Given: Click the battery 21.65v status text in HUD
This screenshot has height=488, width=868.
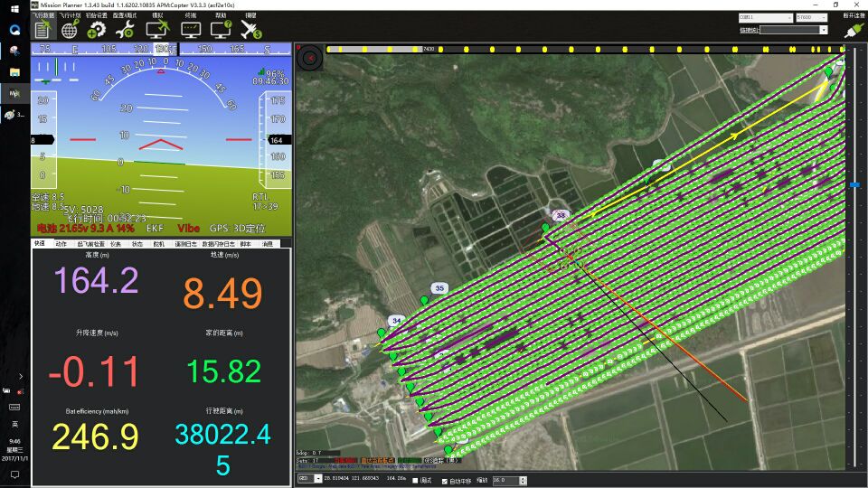Looking at the screenshot, I should click(x=85, y=228).
